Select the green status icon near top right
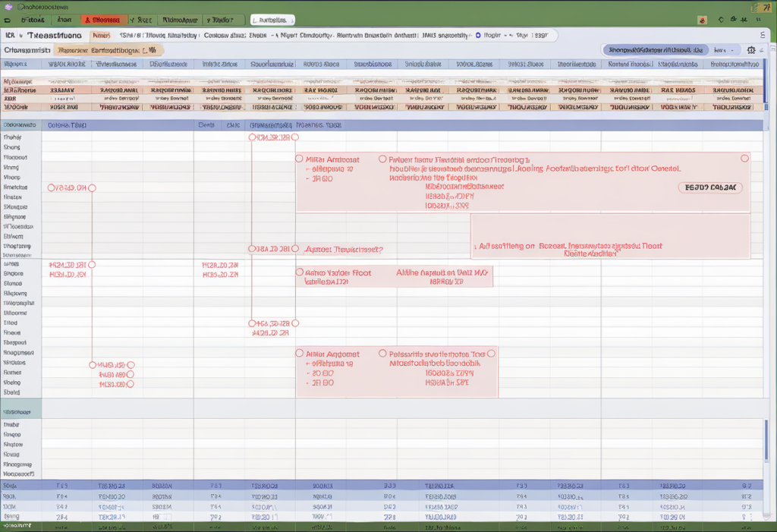Screen dimensions: 777x532 [744, 19]
